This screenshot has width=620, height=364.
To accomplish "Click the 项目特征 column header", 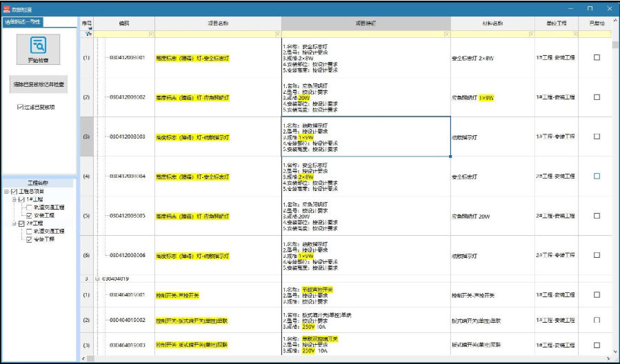I will 366,23.
